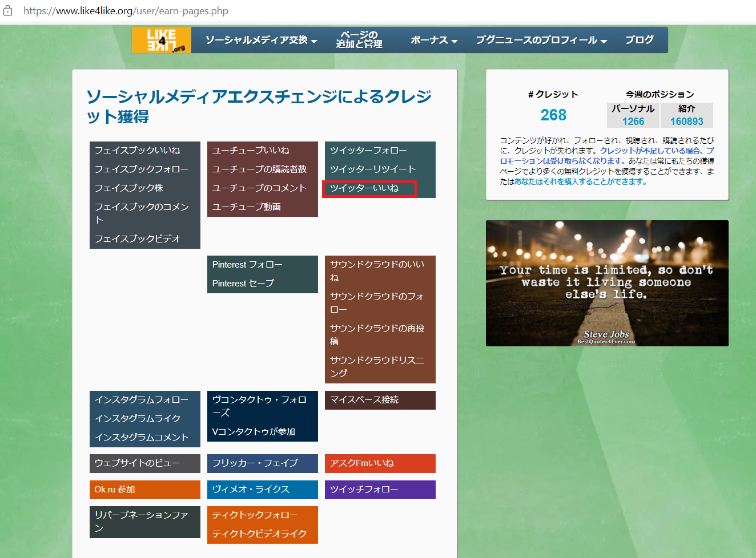Select Vコンタクトゥが参加 link
The height and width of the screenshot is (558, 756).
pos(254,431)
